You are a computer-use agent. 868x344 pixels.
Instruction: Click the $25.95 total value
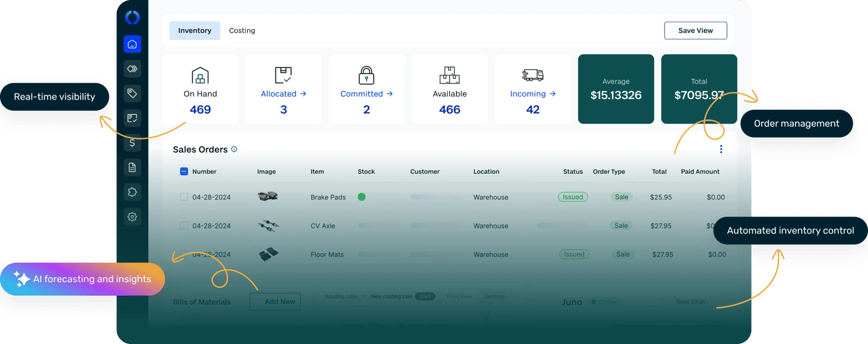661,197
